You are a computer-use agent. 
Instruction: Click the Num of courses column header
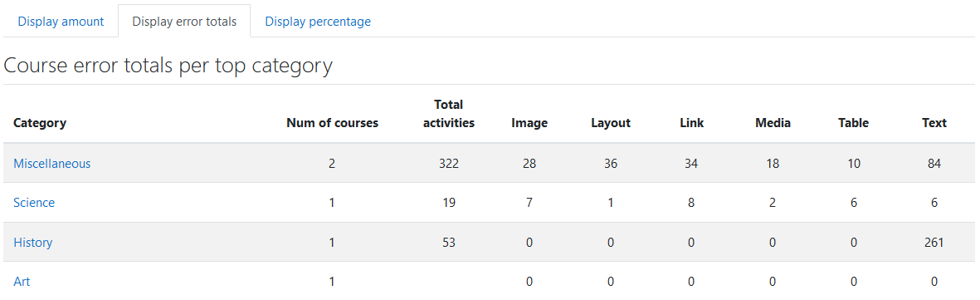[332, 123]
